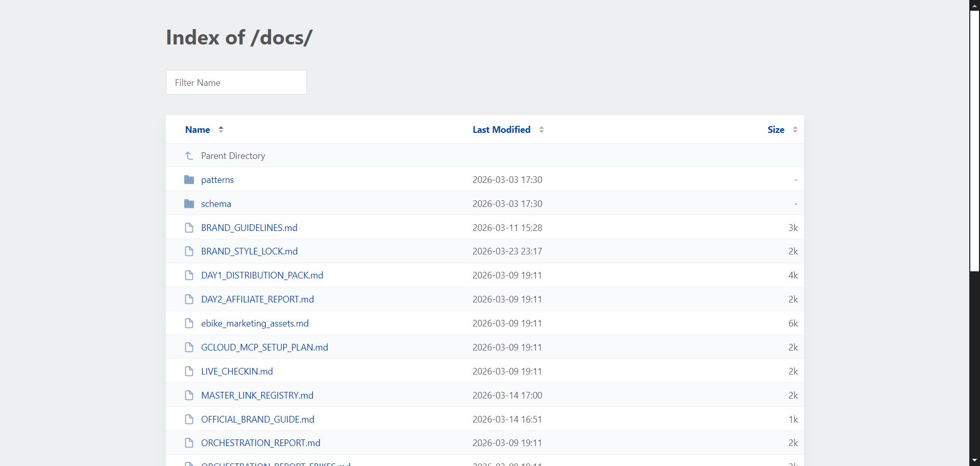Viewport: 980px width, 466px height.
Task: Sort listing by the Size header
Action: coord(775,130)
